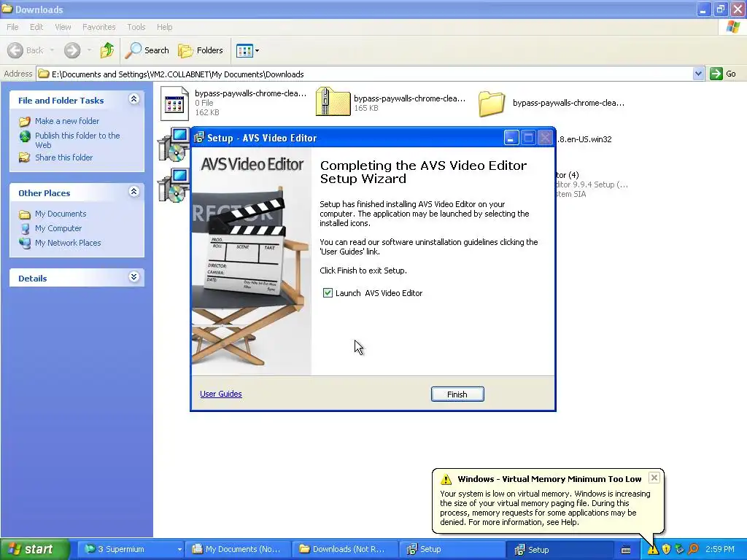
Task: Select the bypass-paywalls 162 KB file icon
Action: (174, 103)
